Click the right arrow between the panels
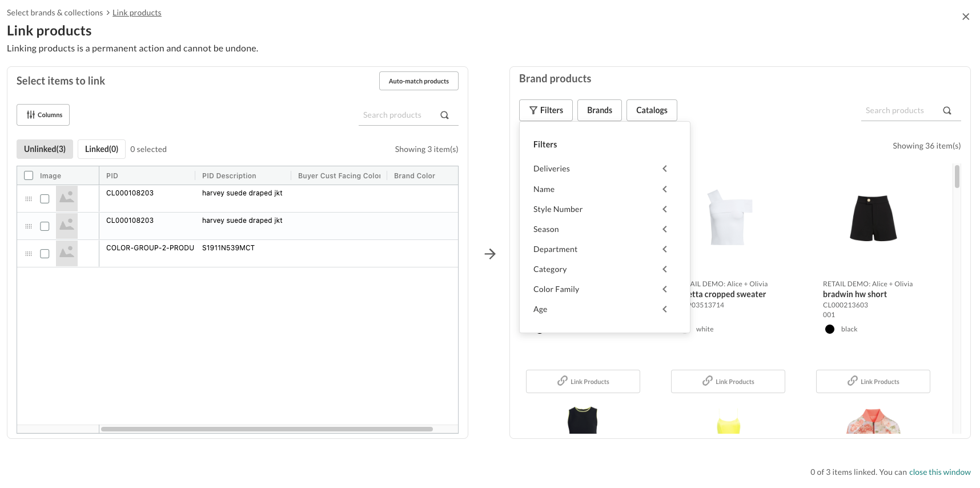Image resolution: width=980 pixels, height=488 pixels. pyautogui.click(x=489, y=254)
